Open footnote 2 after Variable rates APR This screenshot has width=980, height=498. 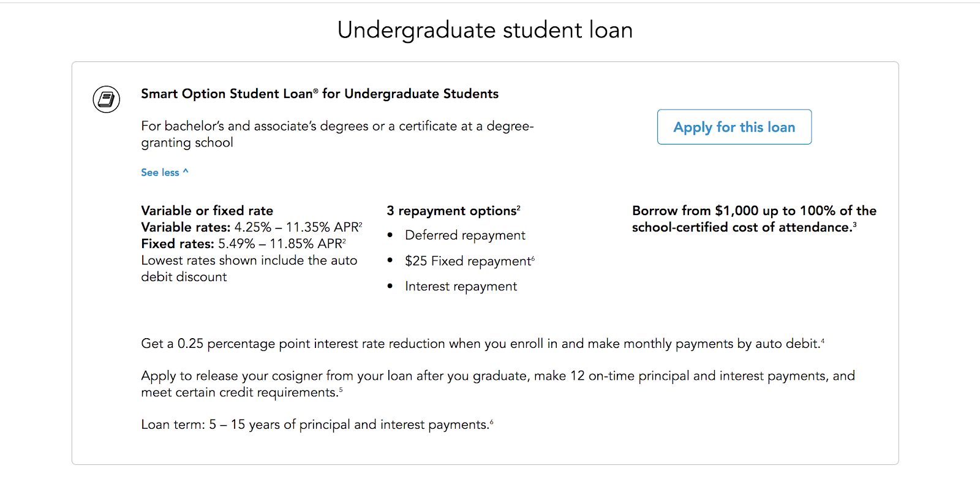(361, 224)
